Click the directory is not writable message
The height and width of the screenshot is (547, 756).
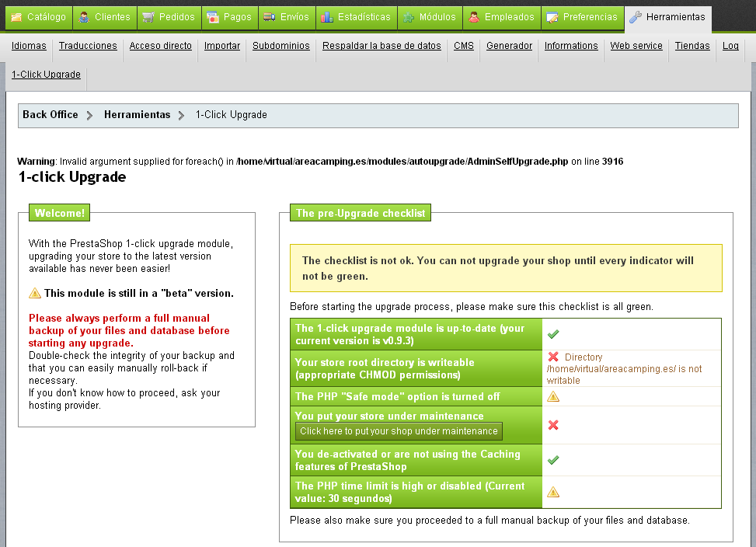pos(625,369)
